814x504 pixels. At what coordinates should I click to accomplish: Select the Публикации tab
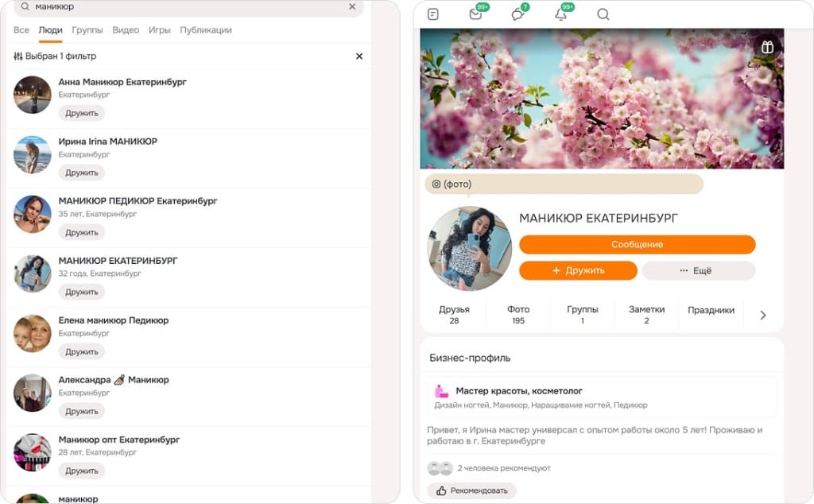tap(206, 30)
